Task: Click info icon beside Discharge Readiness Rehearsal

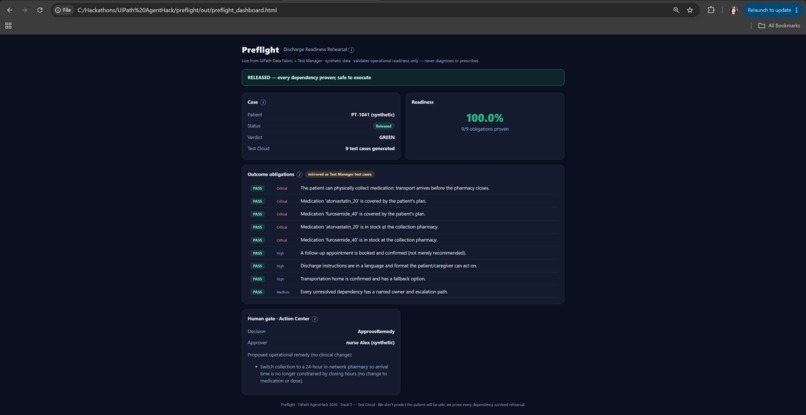Action: [351, 50]
